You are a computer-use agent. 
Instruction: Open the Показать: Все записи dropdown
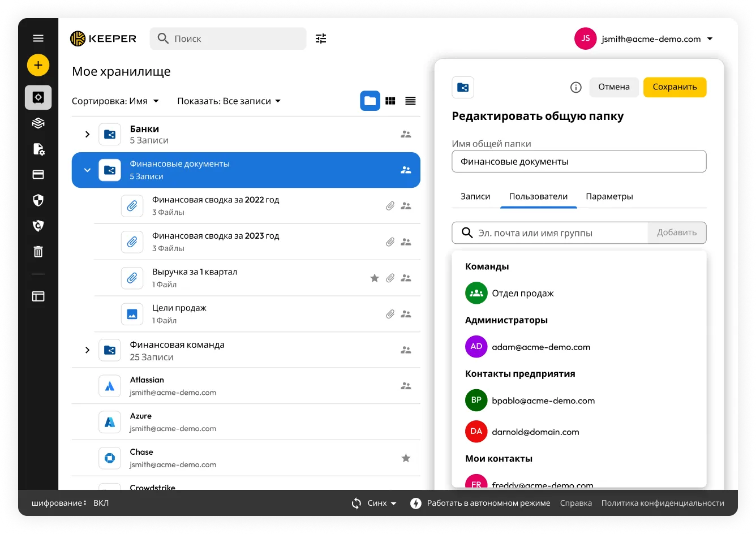click(x=229, y=101)
